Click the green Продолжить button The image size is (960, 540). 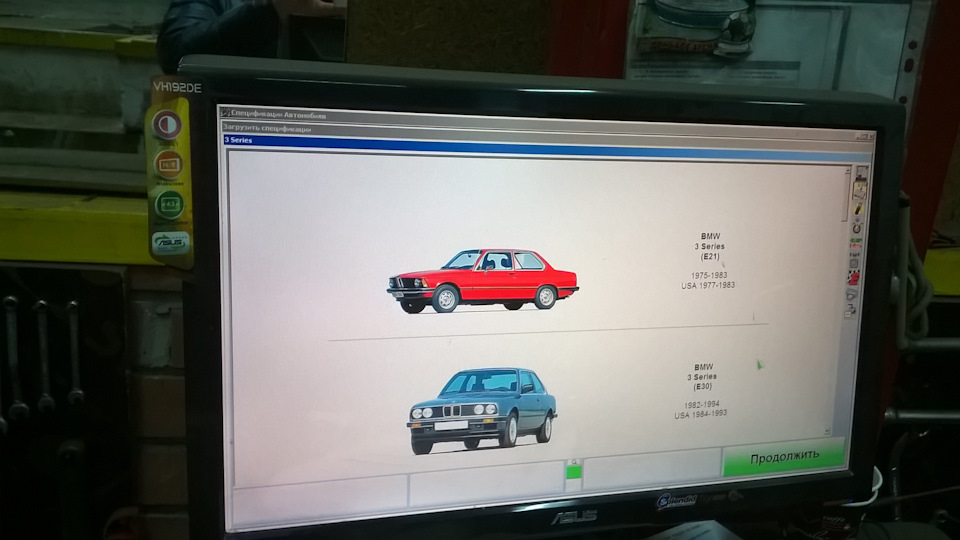click(x=784, y=457)
